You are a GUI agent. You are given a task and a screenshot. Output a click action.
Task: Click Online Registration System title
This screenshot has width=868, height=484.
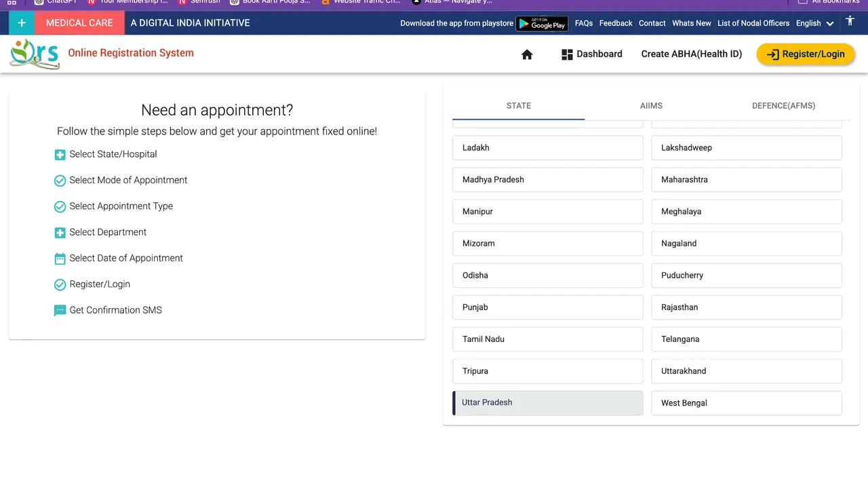131,53
